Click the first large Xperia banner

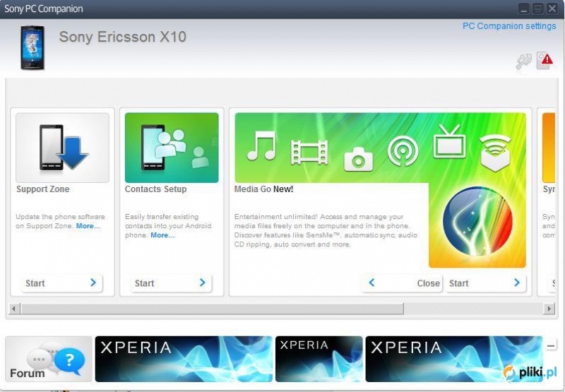pyautogui.click(x=184, y=359)
